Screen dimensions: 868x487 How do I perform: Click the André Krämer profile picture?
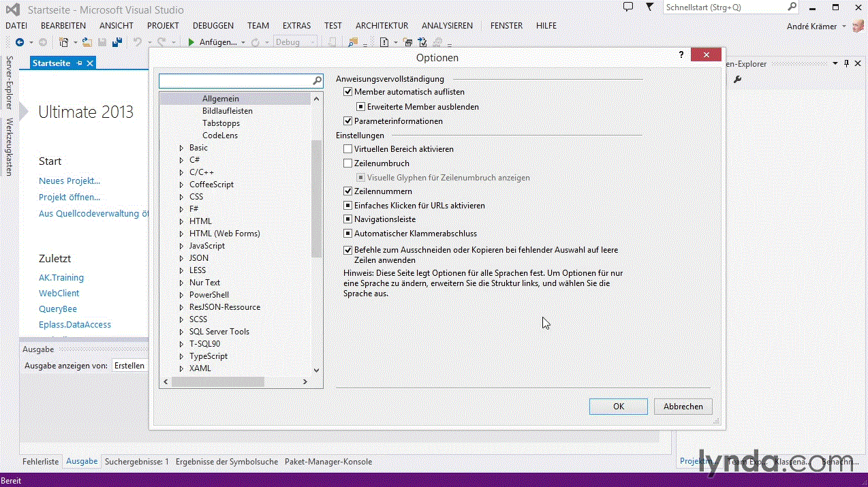(x=859, y=26)
